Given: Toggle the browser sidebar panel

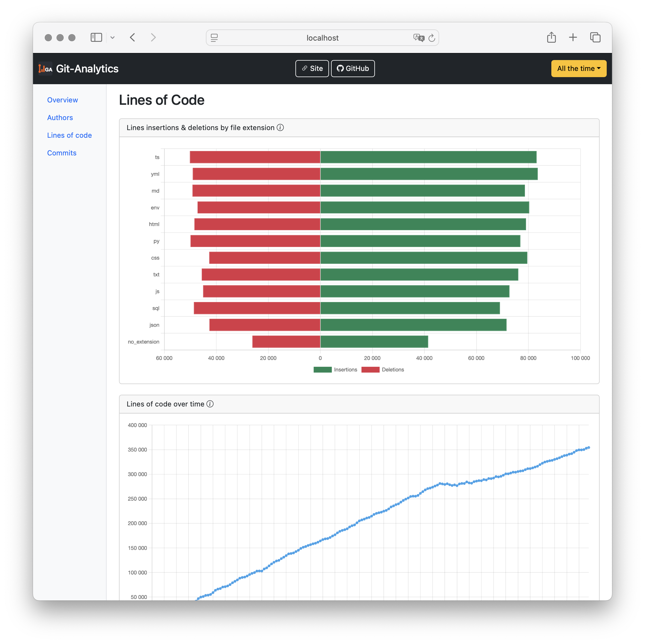Looking at the screenshot, I should click(x=96, y=37).
